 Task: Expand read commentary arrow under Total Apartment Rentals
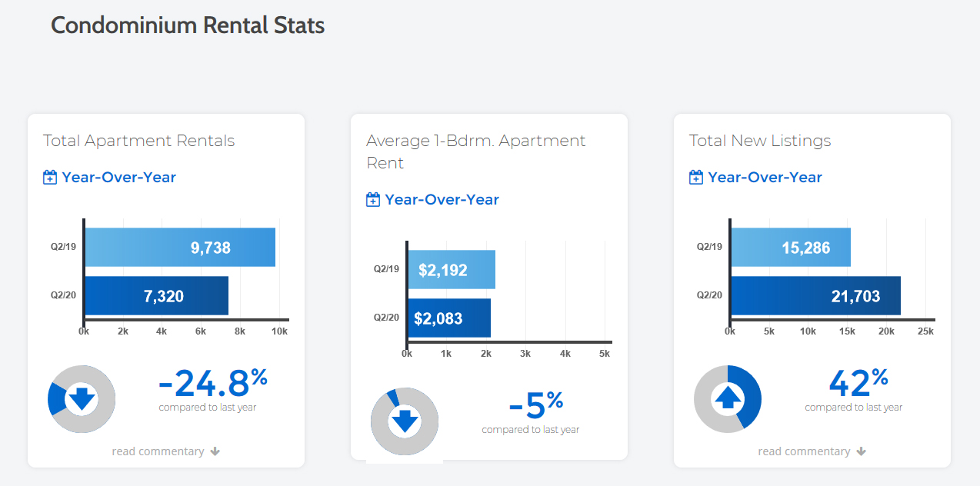click(x=215, y=451)
